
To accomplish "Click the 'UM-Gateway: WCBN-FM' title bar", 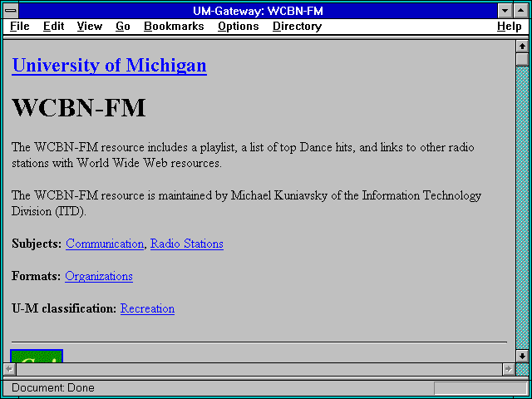I will pos(258,11).
